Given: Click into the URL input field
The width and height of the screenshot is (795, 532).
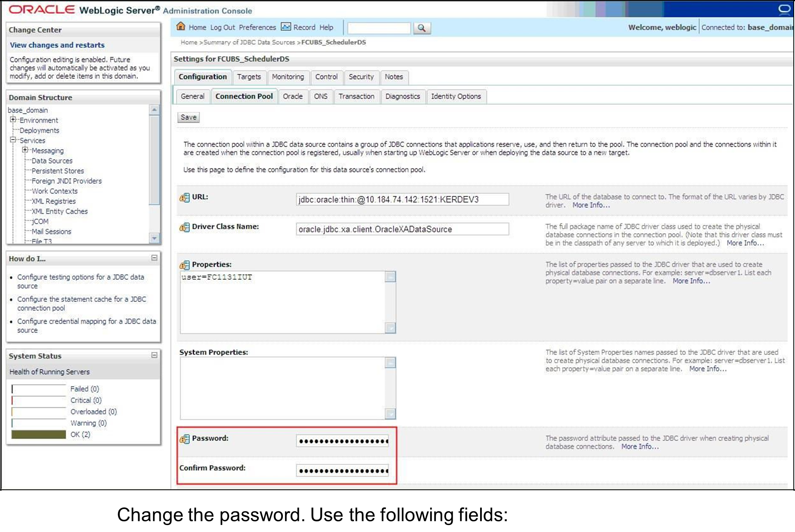Looking at the screenshot, I should point(402,200).
